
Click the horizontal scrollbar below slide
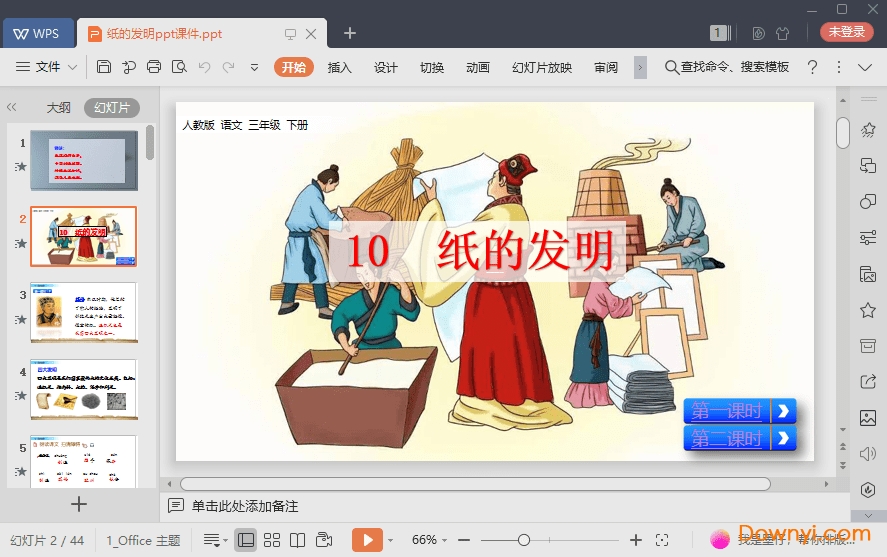point(475,484)
